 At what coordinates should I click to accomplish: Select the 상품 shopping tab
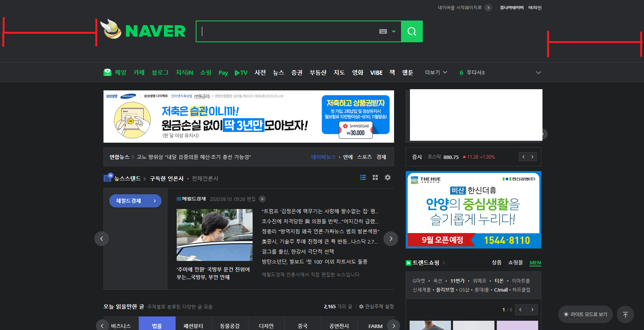497,263
